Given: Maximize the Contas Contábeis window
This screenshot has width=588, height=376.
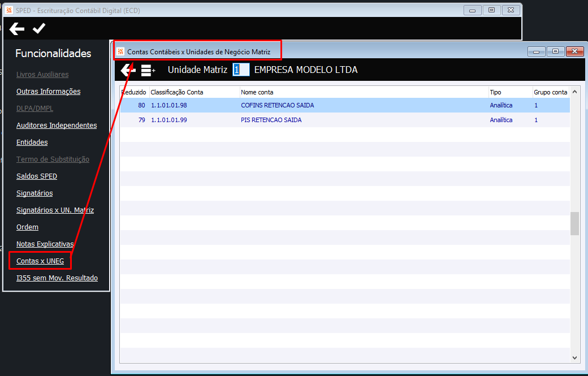Looking at the screenshot, I should point(555,51).
